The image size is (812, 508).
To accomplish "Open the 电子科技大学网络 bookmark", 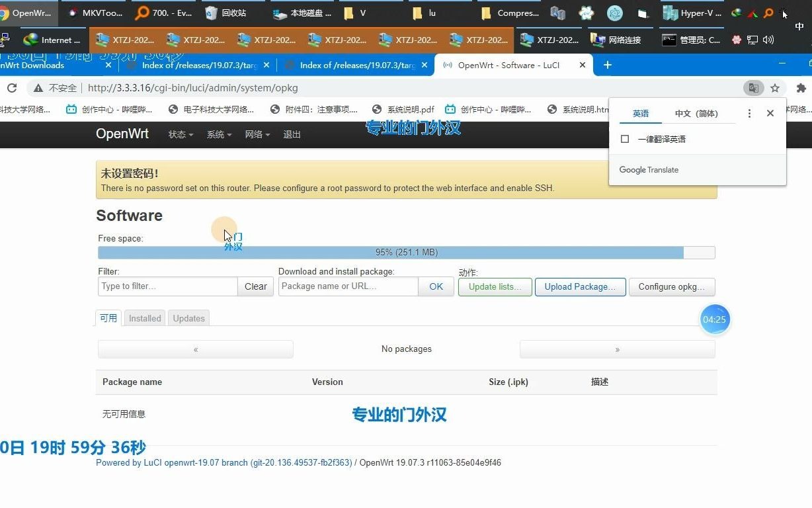I will click(212, 110).
